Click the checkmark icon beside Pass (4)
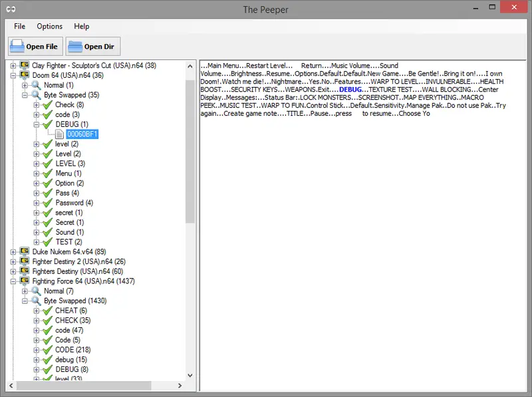 (x=47, y=193)
